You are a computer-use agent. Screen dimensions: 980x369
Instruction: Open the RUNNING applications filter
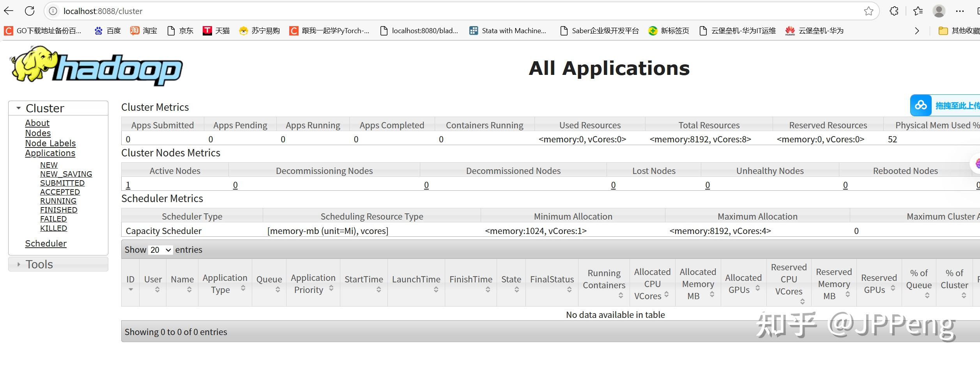point(58,200)
